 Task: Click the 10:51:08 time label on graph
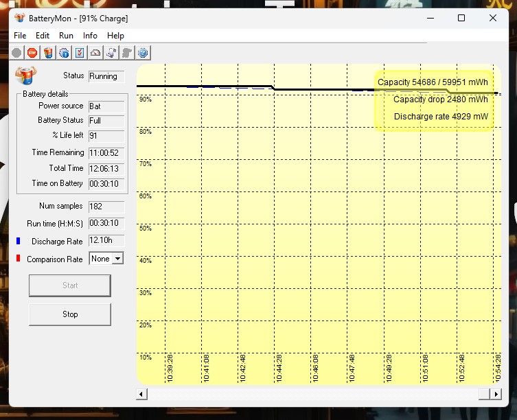[425, 369]
